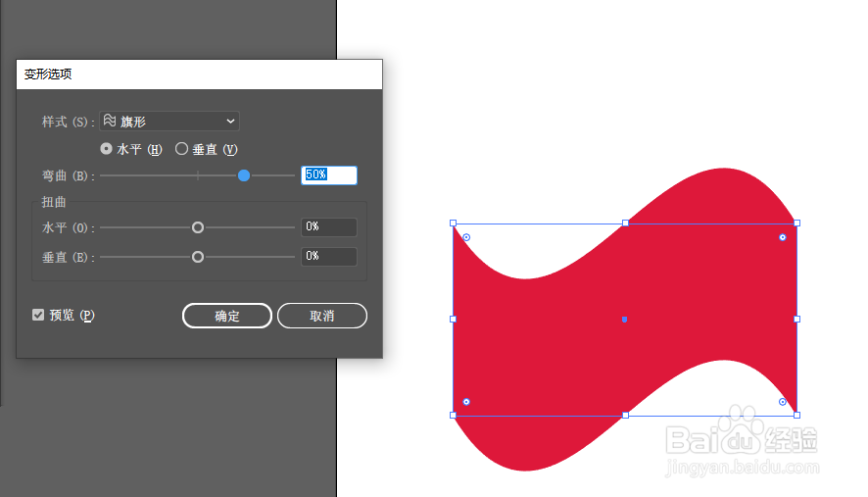
Task: Click the top-middle bounding box handle
Action: 625,223
